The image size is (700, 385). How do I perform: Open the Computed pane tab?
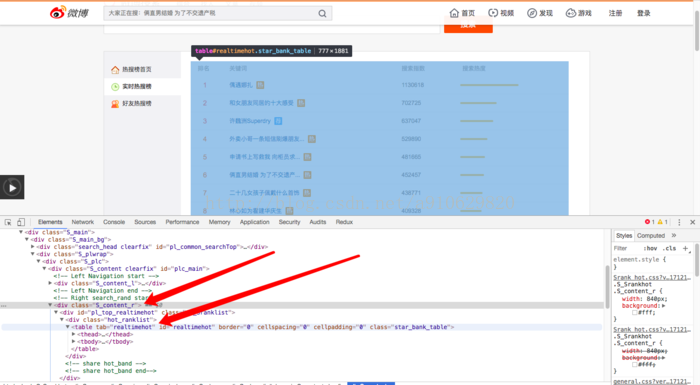click(650, 235)
